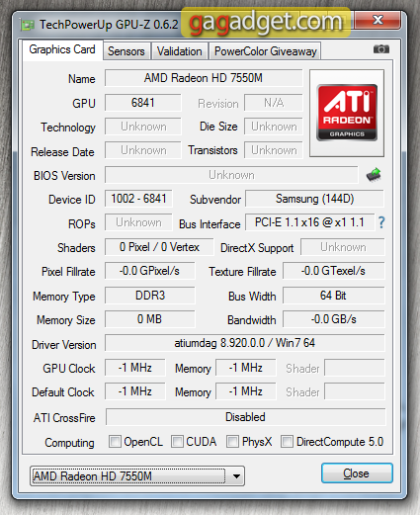
Task: Open the AMD Radeon HD 7550M dropdown
Action: (x=137, y=475)
